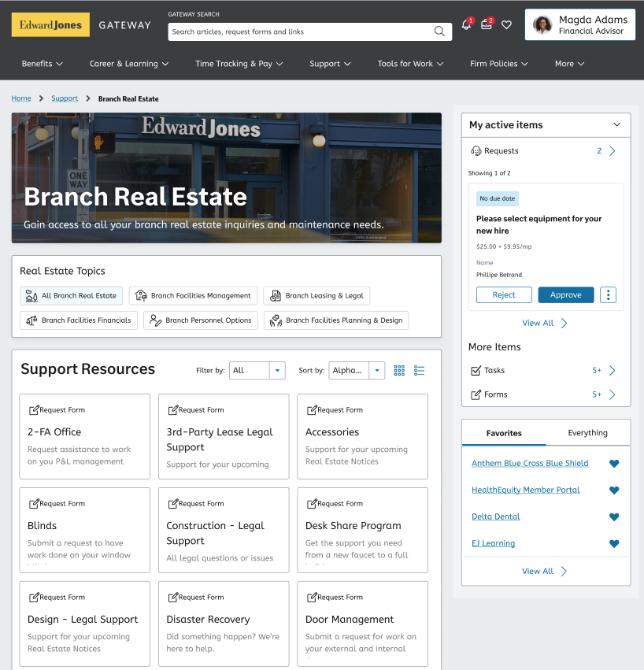Image resolution: width=644 pixels, height=670 pixels.
Task: Open the HealthEquity Member Portal link
Action: 526,490
